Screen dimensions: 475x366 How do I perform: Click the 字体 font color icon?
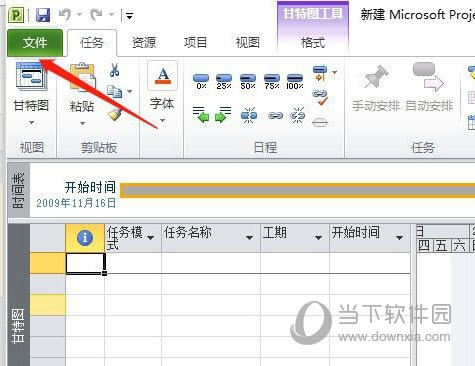pos(163,77)
